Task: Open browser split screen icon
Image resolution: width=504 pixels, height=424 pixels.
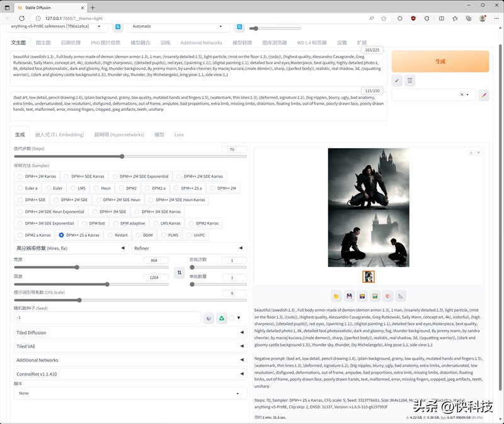Action: (x=442, y=18)
